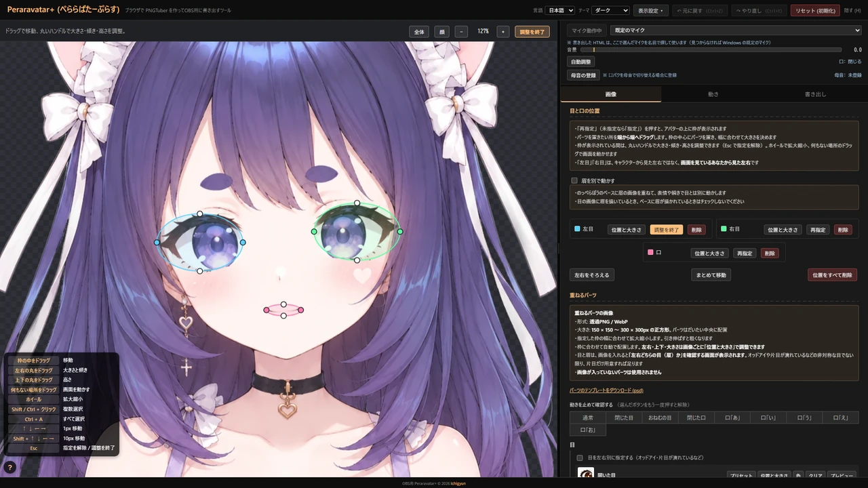The width and height of the screenshot is (868, 488).
Task: Switch to the 書き出し tab
Action: click(815, 94)
